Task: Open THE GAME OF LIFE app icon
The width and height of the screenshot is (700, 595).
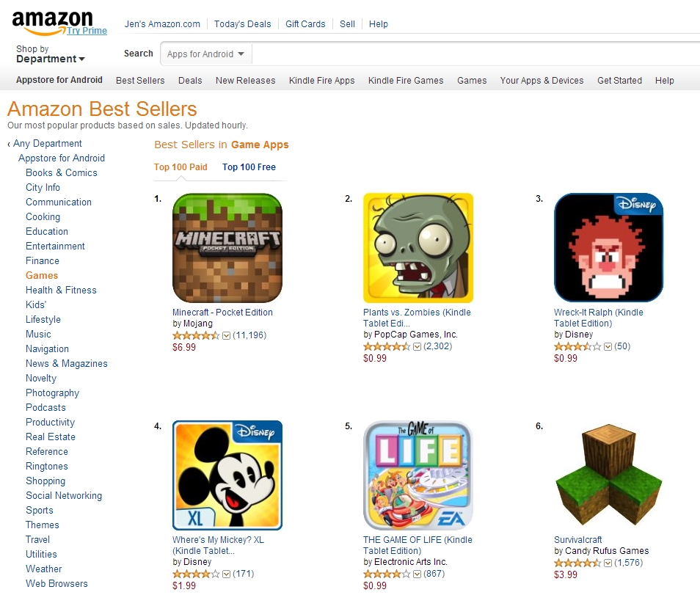Action: [x=418, y=475]
